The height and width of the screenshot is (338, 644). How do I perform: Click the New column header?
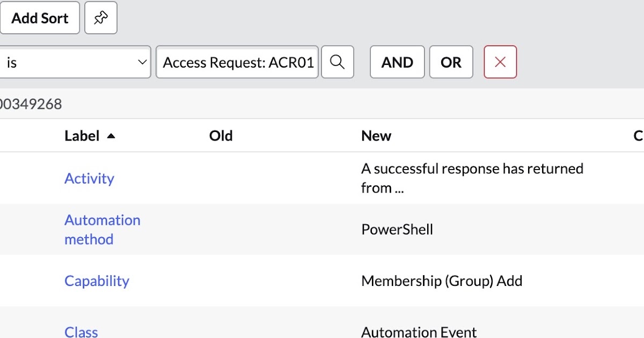376,136
